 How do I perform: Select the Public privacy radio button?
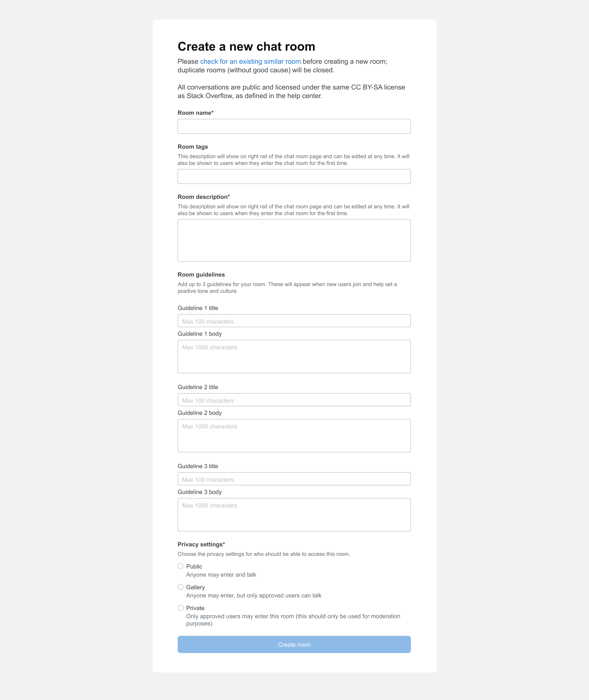pyautogui.click(x=181, y=566)
